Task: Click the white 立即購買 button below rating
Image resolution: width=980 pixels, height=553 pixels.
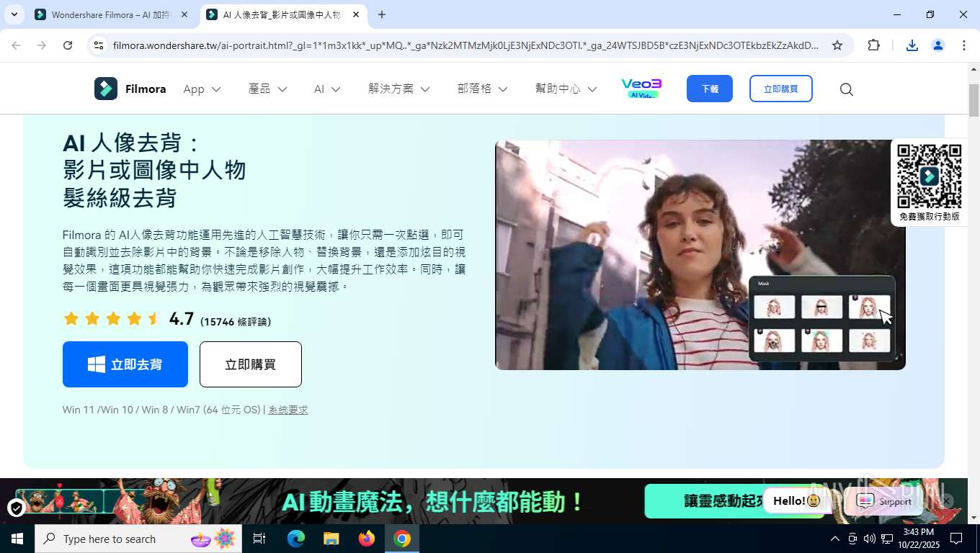Action: pos(251,364)
